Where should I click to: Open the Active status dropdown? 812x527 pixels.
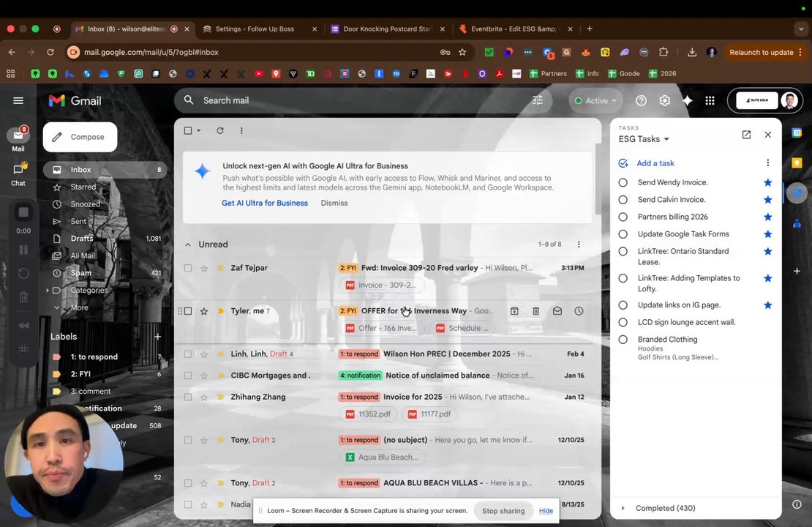pos(595,100)
